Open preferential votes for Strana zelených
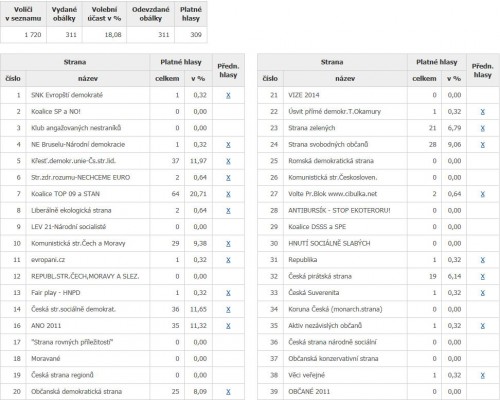The width and height of the screenshot is (500, 400). 482,128
